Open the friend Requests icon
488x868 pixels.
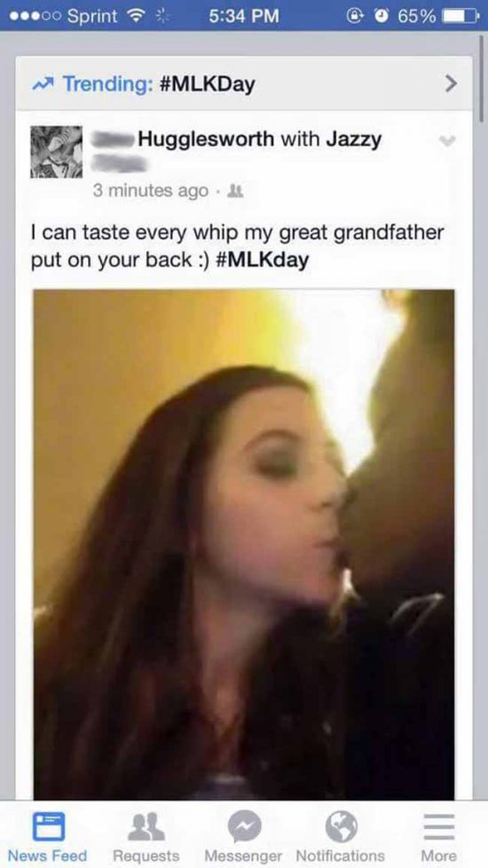(x=146, y=827)
